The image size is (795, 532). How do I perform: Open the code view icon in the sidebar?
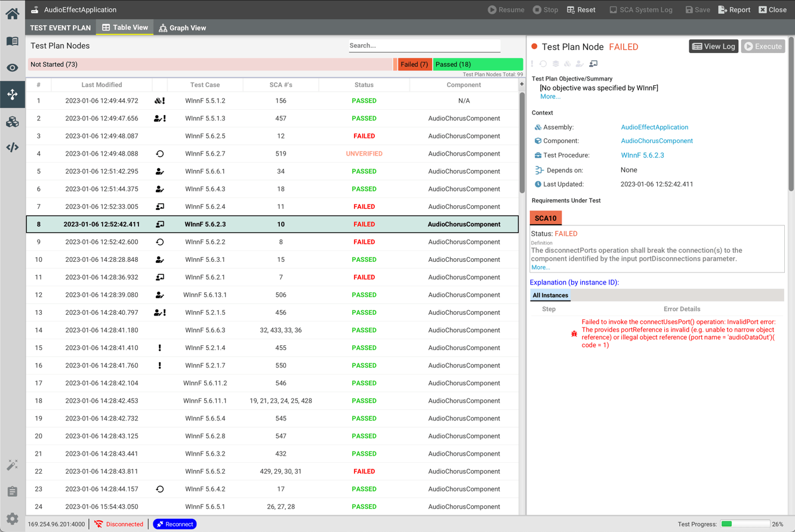tap(12, 147)
